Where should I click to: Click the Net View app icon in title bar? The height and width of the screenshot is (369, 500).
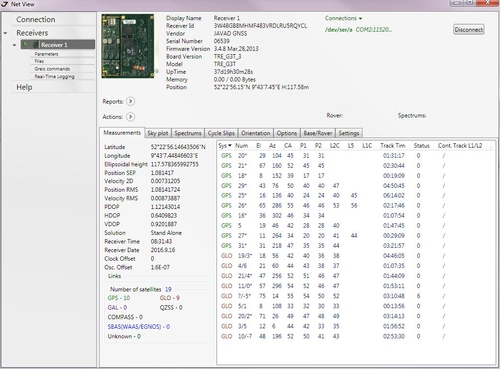click(4, 4)
